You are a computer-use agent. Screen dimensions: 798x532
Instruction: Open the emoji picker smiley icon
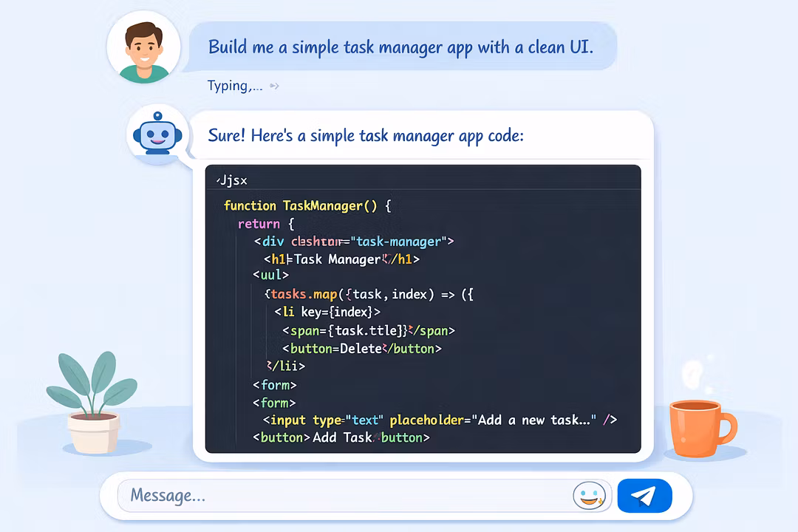(588, 496)
